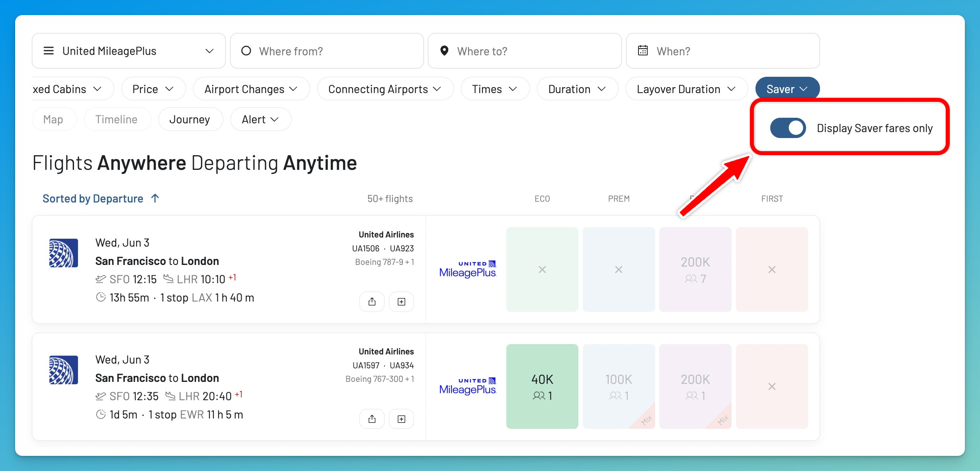Click the unavailable premium cell for UA1506
980x471 pixels.
pyautogui.click(x=619, y=269)
